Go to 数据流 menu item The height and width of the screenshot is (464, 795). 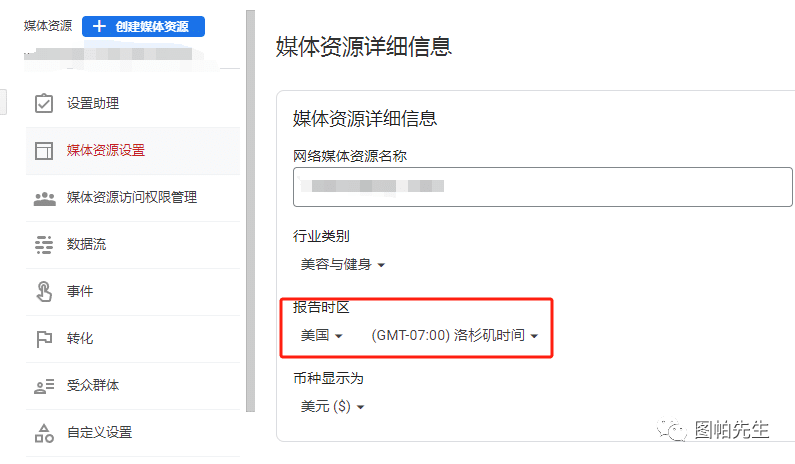87,244
